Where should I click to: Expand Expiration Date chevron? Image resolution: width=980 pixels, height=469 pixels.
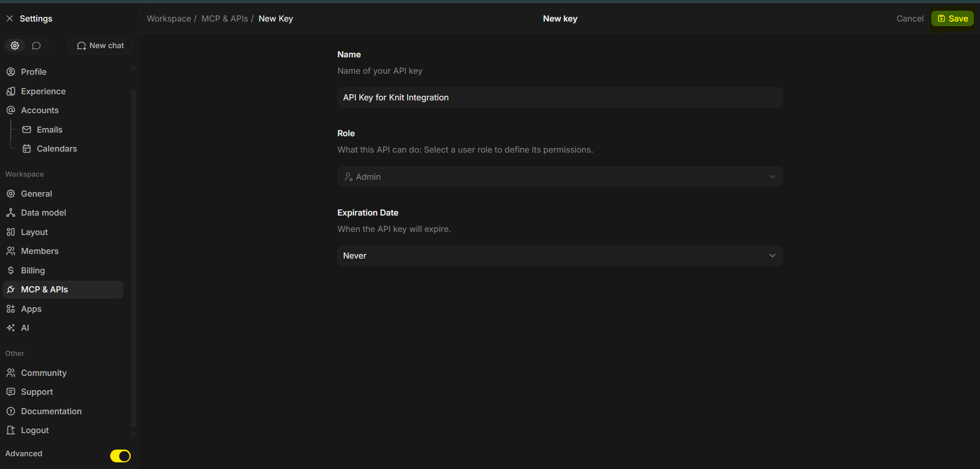click(772, 255)
